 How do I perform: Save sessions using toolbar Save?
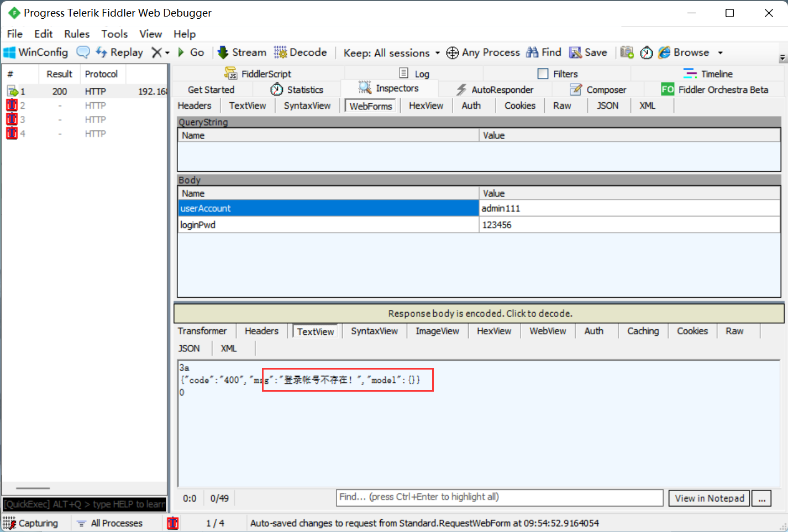589,52
